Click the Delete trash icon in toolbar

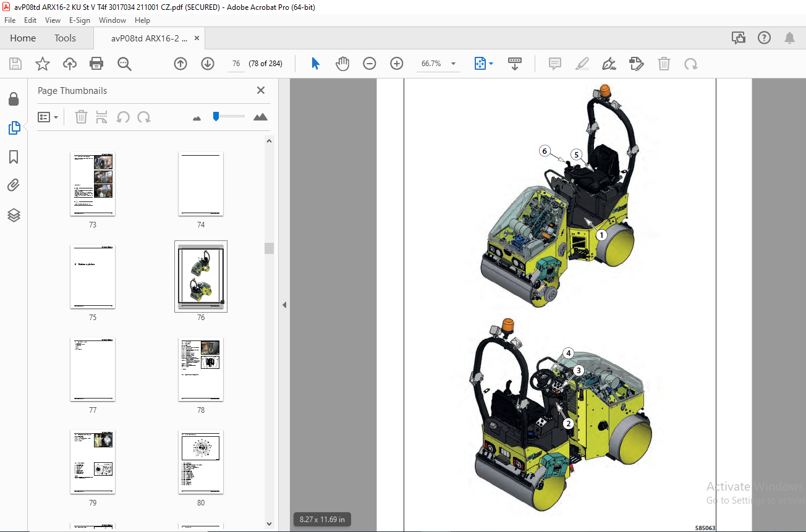[x=664, y=64]
